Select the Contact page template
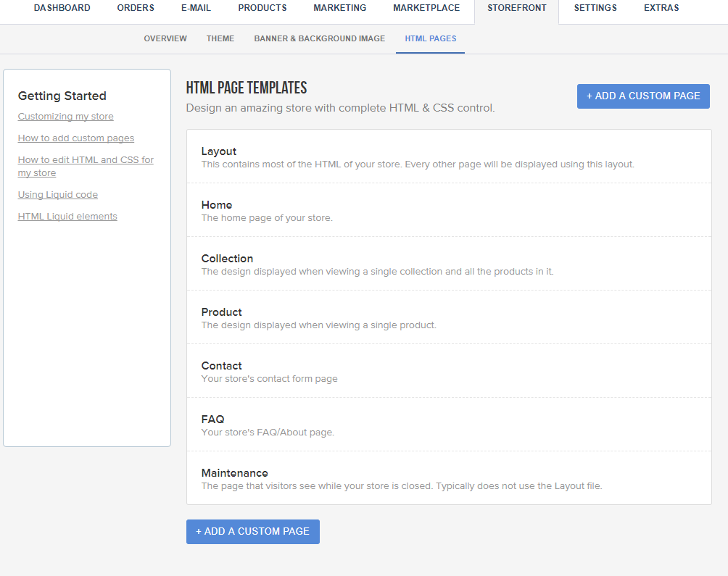This screenshot has width=728, height=576. coord(449,371)
